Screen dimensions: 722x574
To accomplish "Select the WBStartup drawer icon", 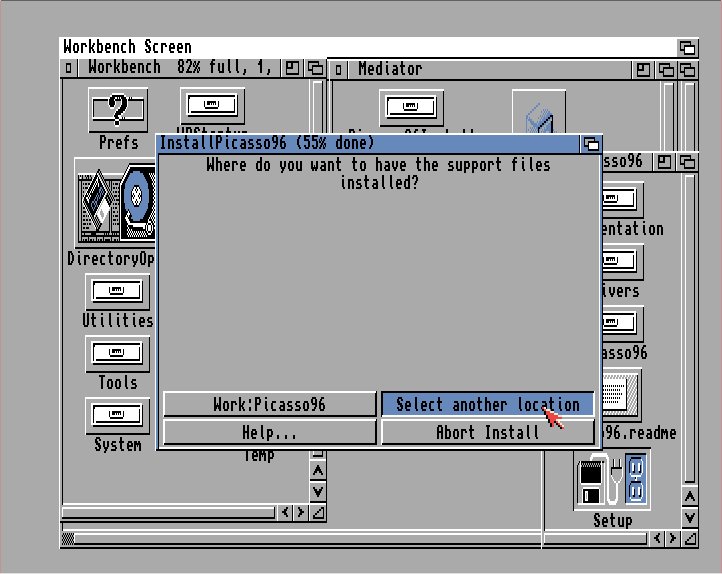I will pos(212,105).
